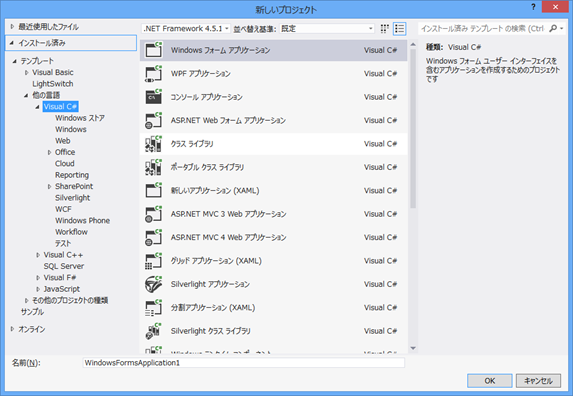Click OK to create the project

pos(490,381)
